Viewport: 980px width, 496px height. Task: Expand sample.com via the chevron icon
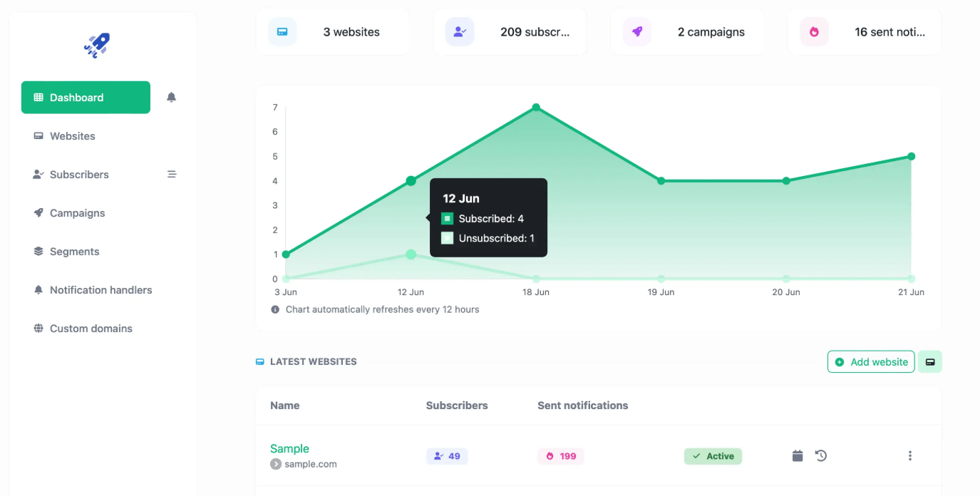pyautogui.click(x=274, y=463)
